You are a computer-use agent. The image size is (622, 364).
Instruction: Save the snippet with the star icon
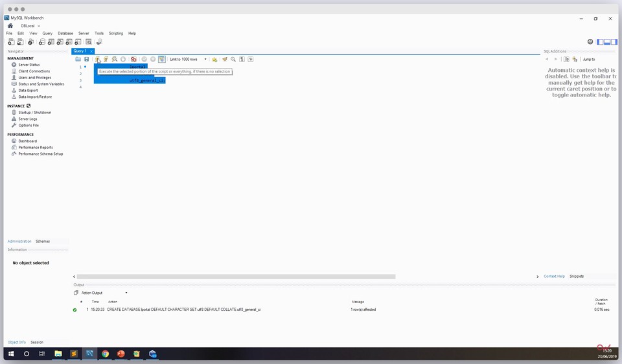point(214,60)
